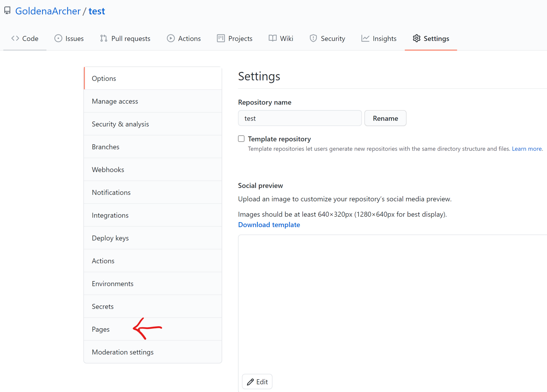Click the Actions play icon in top nav
Image resolution: width=547 pixels, height=392 pixels.
click(171, 38)
